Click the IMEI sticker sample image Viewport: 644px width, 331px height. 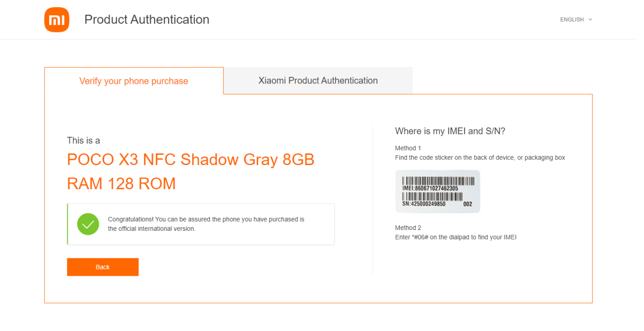(x=437, y=191)
